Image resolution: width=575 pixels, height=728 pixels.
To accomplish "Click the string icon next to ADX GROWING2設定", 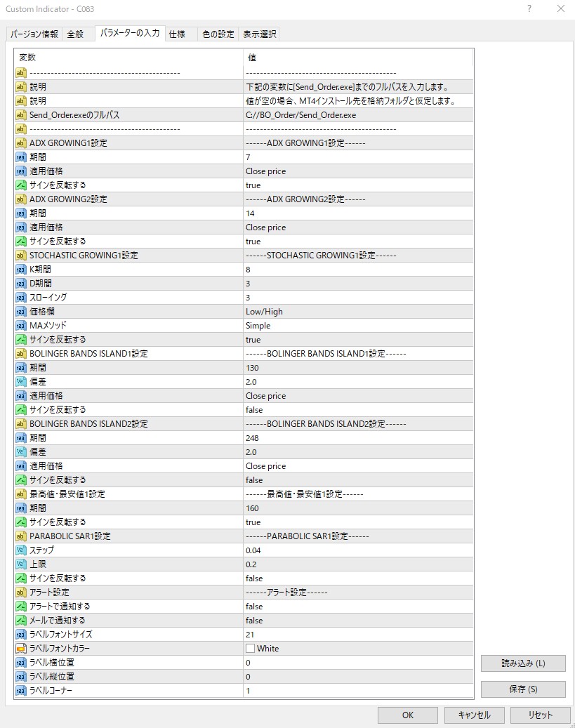I will [x=21, y=199].
